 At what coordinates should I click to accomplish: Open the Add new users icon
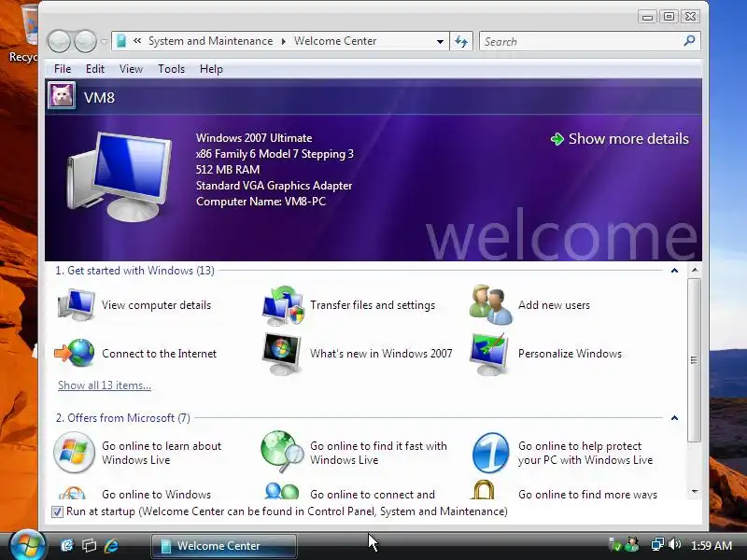click(x=491, y=305)
